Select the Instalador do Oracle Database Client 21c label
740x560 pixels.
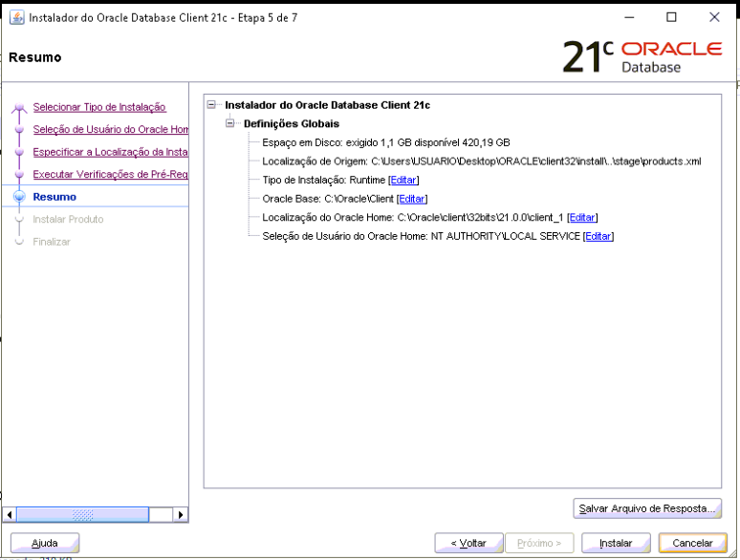[328, 105]
